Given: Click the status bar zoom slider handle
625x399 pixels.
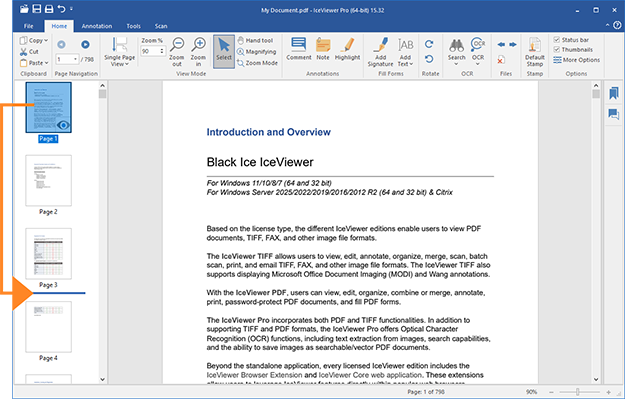Looking at the screenshot, I should coord(577,392).
